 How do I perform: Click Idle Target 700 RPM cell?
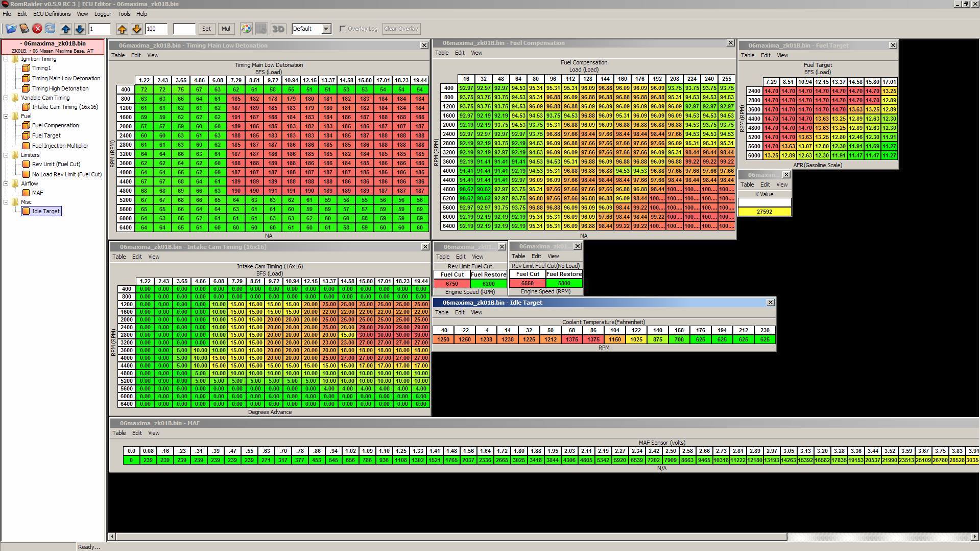pos(679,339)
